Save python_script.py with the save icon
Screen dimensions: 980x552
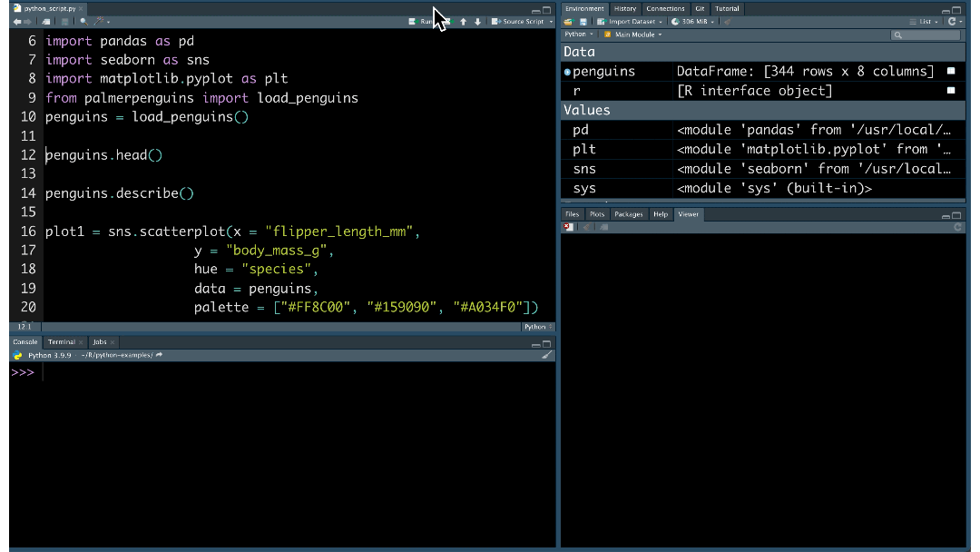tap(65, 22)
